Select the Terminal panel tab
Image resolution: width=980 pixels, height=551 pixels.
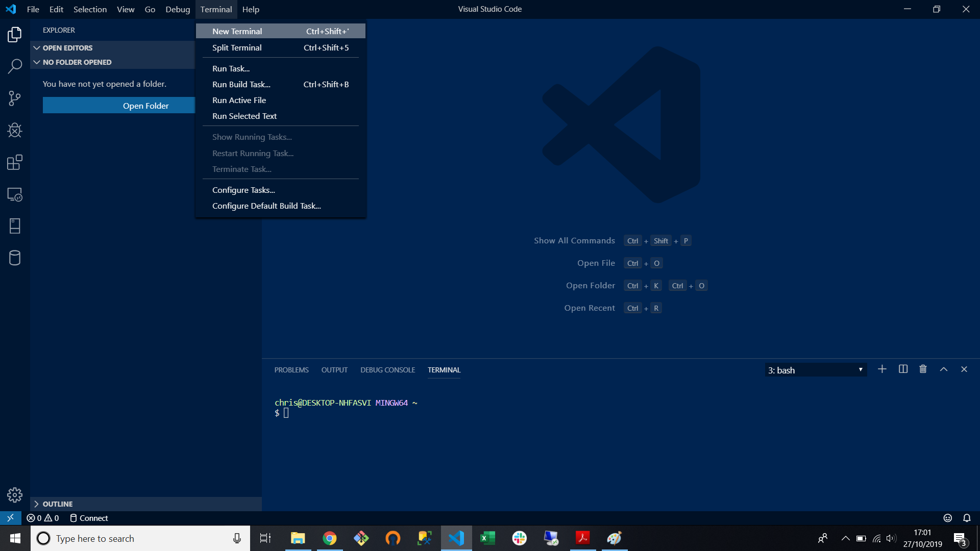point(444,370)
